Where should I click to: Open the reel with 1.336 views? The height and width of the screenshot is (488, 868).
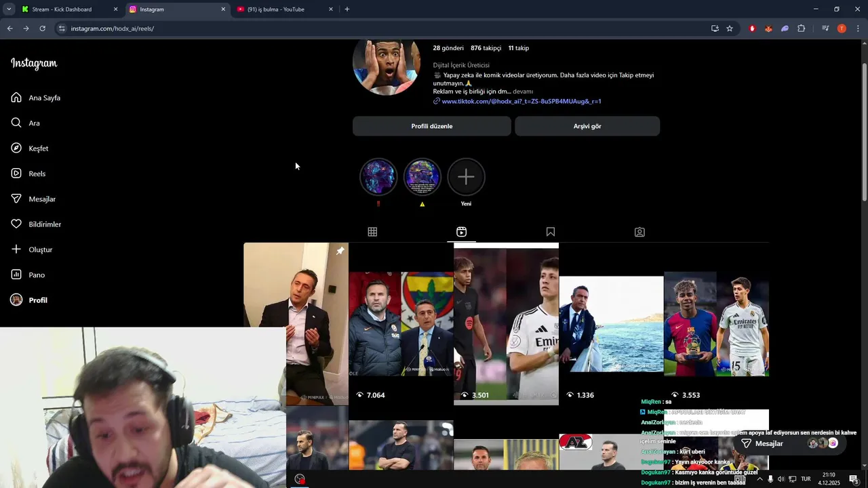612,324
